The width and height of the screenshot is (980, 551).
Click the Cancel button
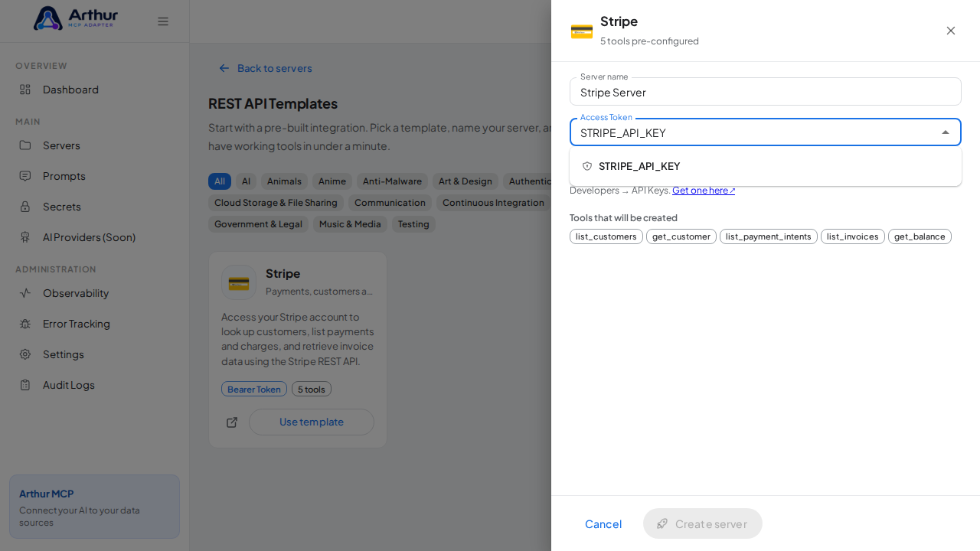click(x=603, y=523)
